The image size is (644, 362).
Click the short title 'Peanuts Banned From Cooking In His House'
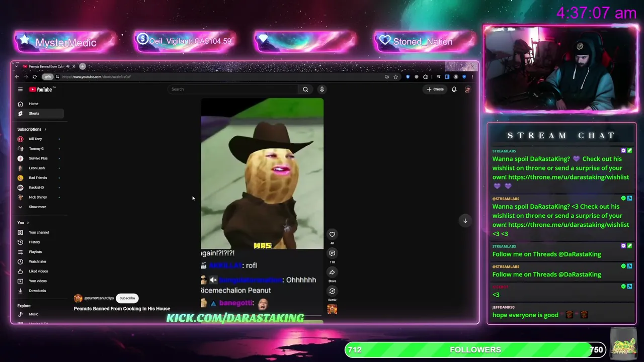click(x=122, y=309)
